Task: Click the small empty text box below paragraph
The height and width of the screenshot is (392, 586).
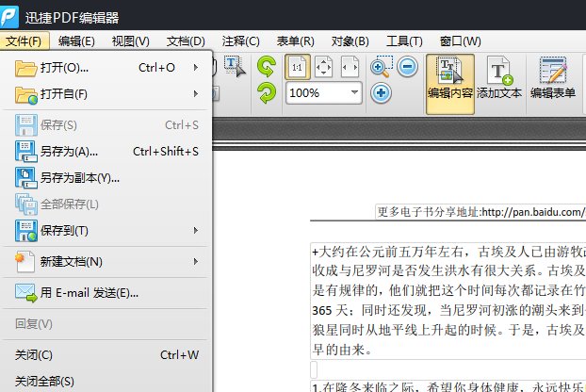Action: pos(314,369)
